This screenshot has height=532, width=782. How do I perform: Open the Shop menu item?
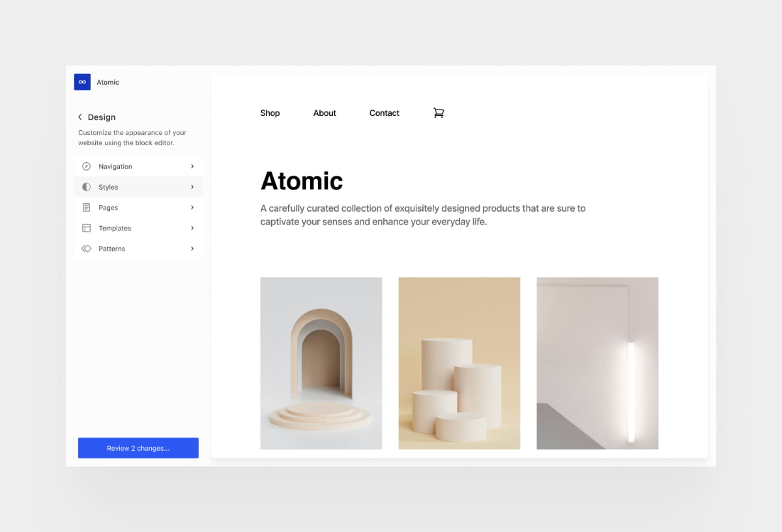(x=270, y=113)
